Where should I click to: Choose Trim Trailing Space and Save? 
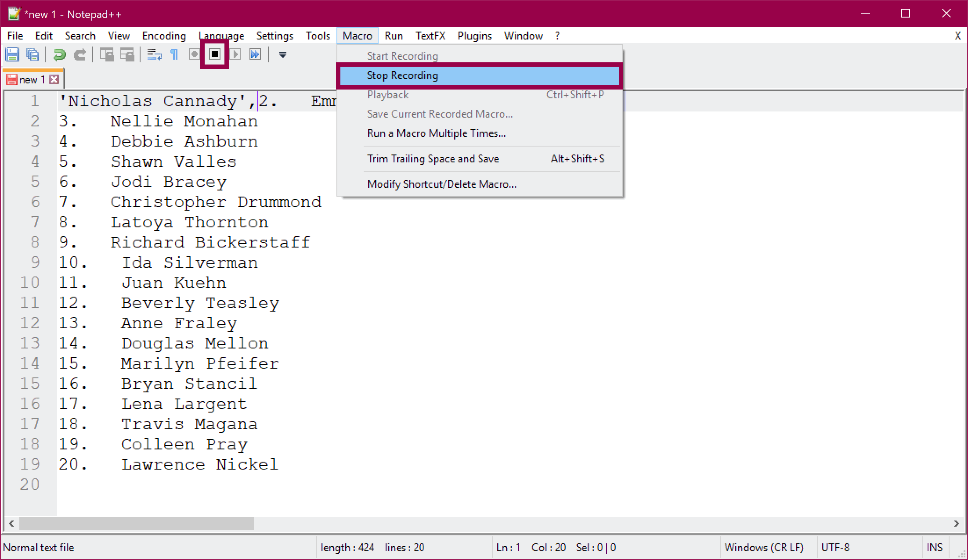433,159
